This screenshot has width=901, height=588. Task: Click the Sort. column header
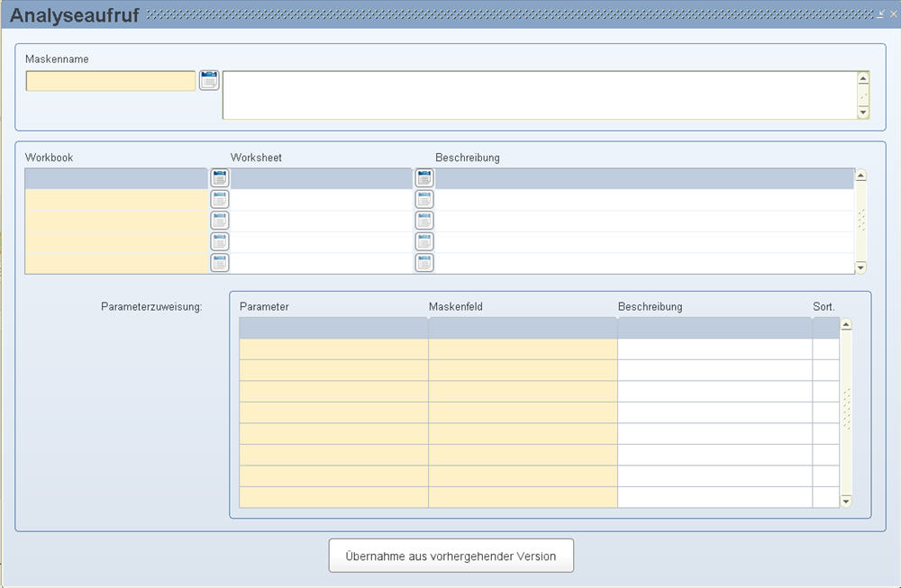tap(824, 307)
